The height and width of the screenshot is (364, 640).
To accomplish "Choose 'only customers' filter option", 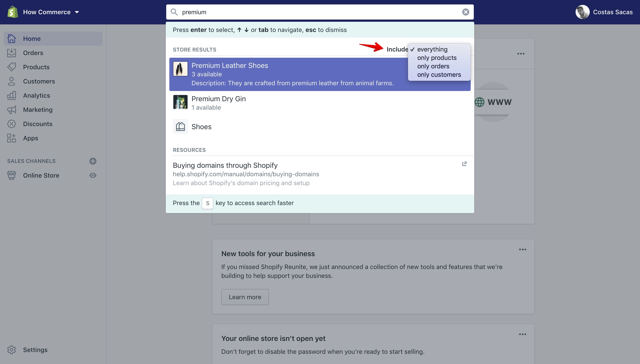I will click(x=439, y=75).
